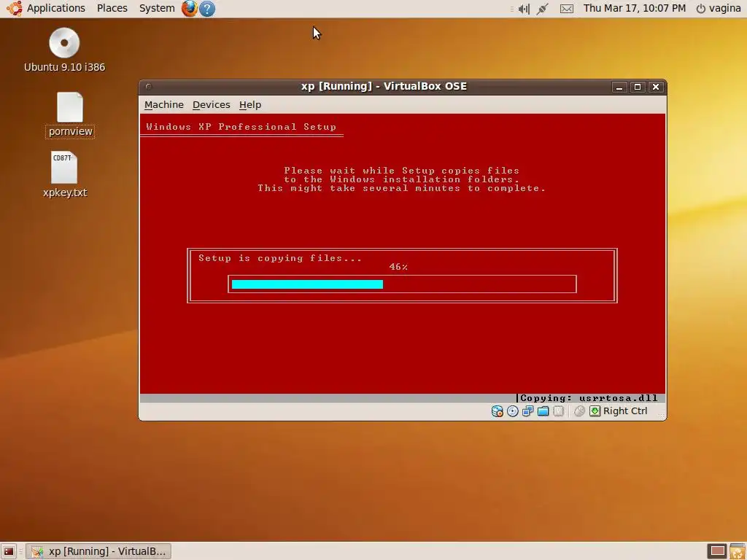The width and height of the screenshot is (747, 560).
Task: Click the keyboard capture green arrow icon
Action: (x=595, y=411)
